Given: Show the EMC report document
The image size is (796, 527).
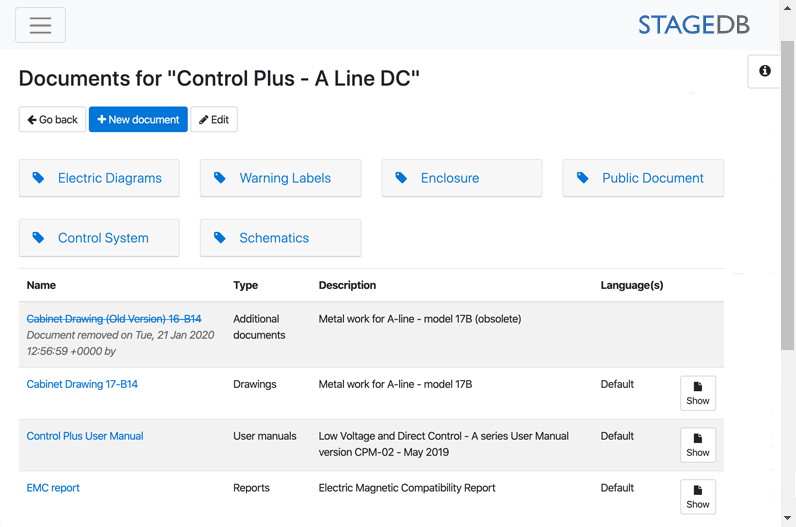Looking at the screenshot, I should pos(698,497).
